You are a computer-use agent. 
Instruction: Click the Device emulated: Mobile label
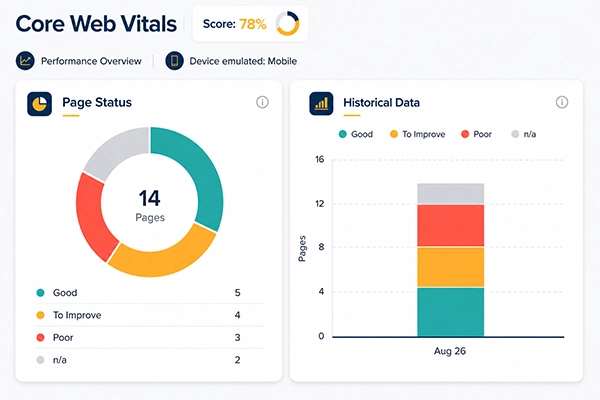[243, 61]
